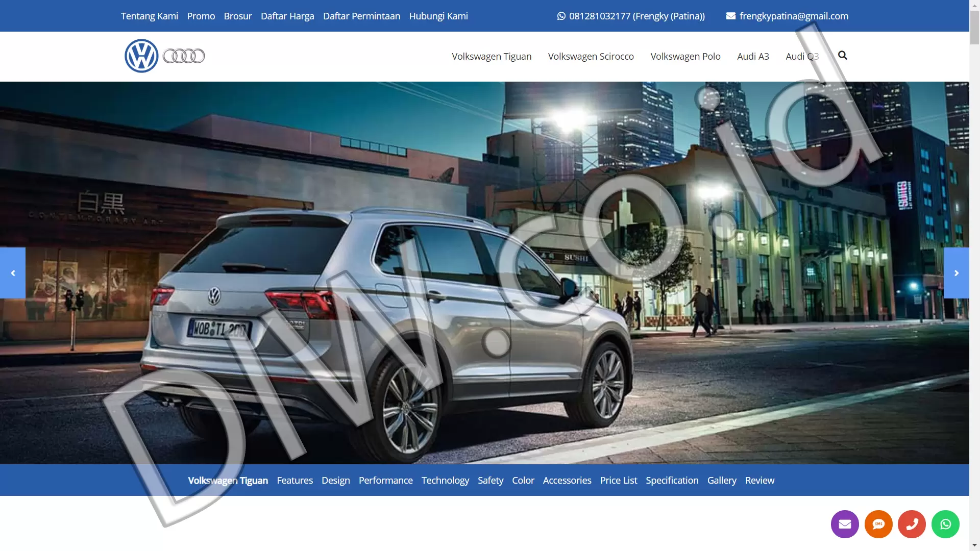Switch to the Features section
This screenshot has height=551, width=980.
tap(295, 480)
